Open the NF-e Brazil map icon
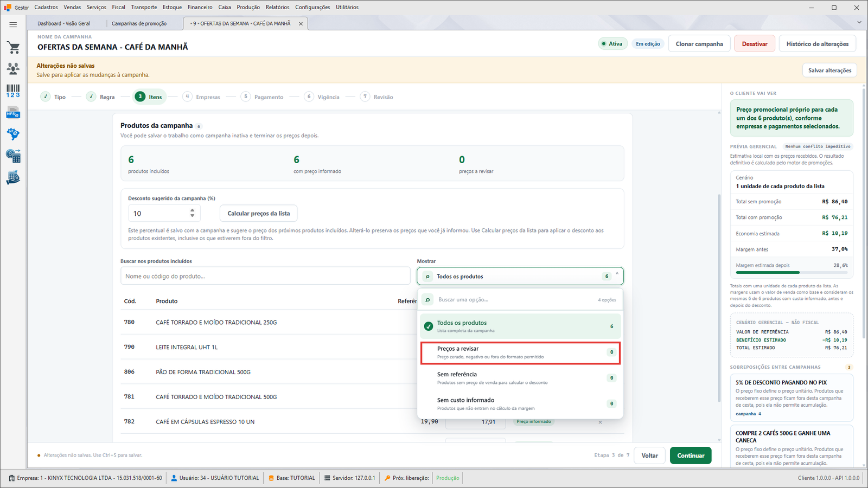The width and height of the screenshot is (868, 488). point(13,134)
